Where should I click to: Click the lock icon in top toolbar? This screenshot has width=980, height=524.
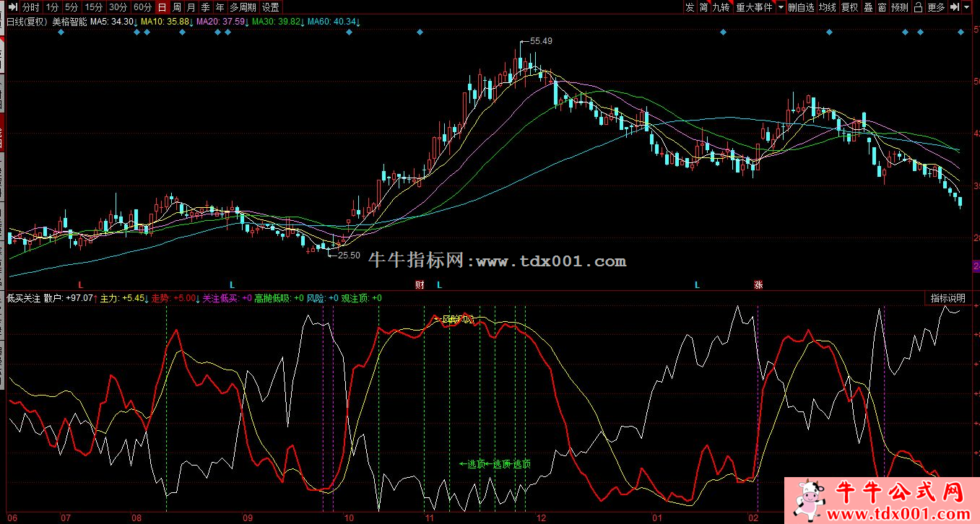coord(918,7)
